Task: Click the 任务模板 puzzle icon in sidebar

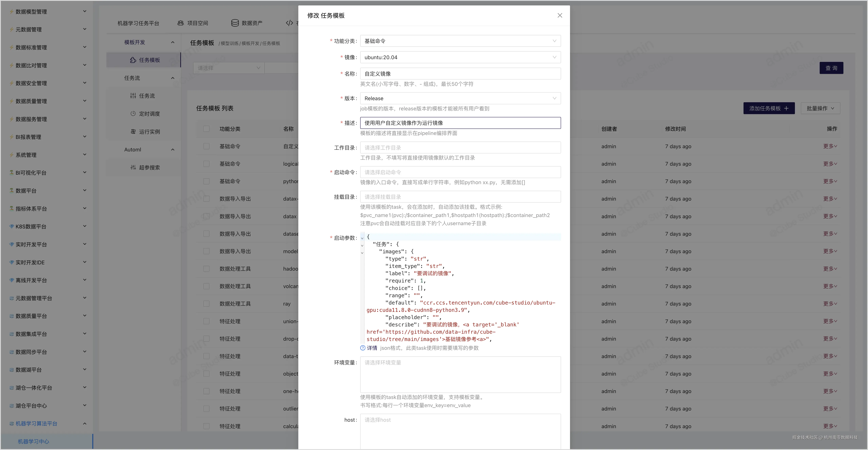Action: pyautogui.click(x=133, y=60)
